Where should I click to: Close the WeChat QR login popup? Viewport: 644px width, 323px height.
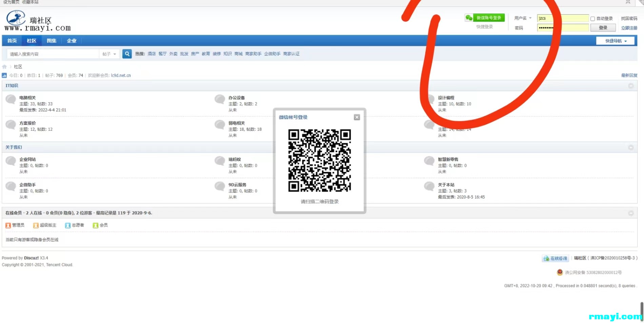tap(357, 117)
